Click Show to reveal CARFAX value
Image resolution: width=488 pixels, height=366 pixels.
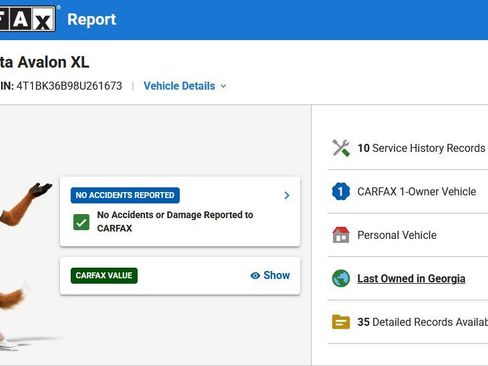click(270, 275)
